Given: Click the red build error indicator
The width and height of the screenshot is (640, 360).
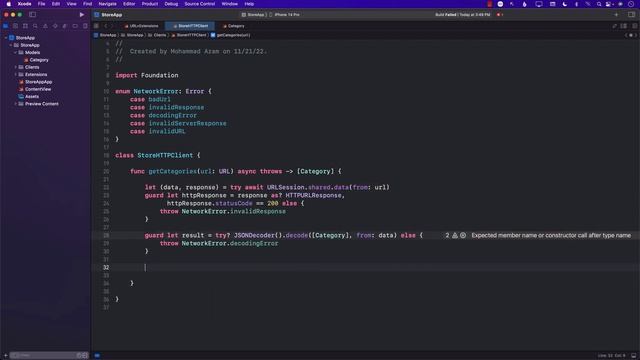Looking at the screenshot, I should pyautogui.click(x=499, y=15).
